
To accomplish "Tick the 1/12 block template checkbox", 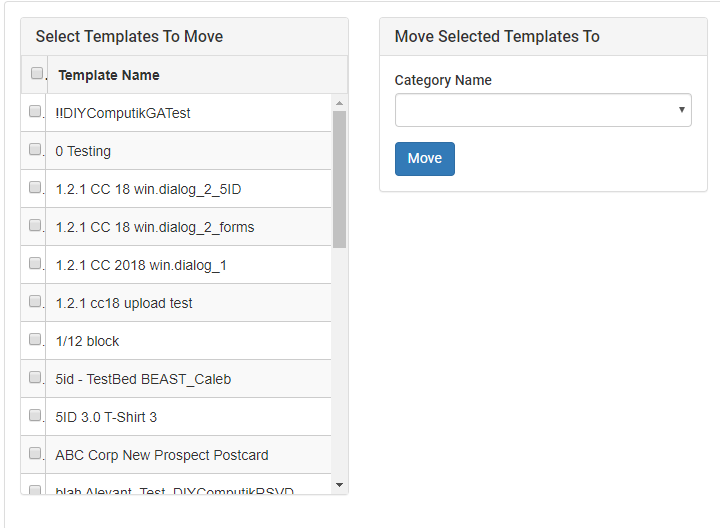I will coord(35,339).
